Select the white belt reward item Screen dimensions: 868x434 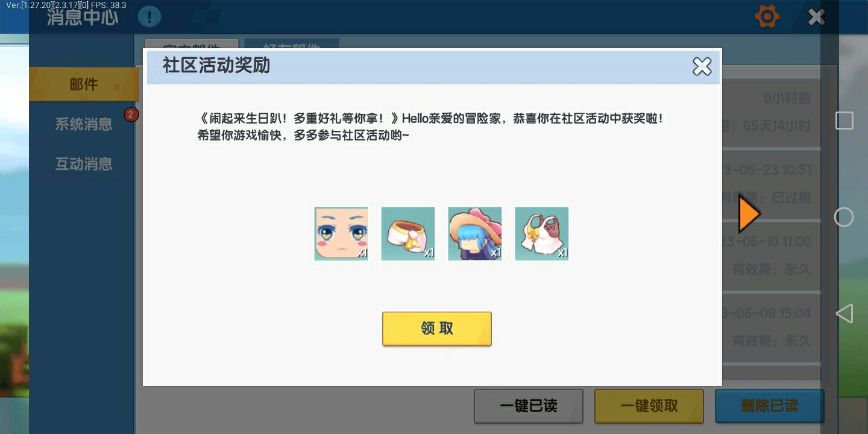click(408, 234)
